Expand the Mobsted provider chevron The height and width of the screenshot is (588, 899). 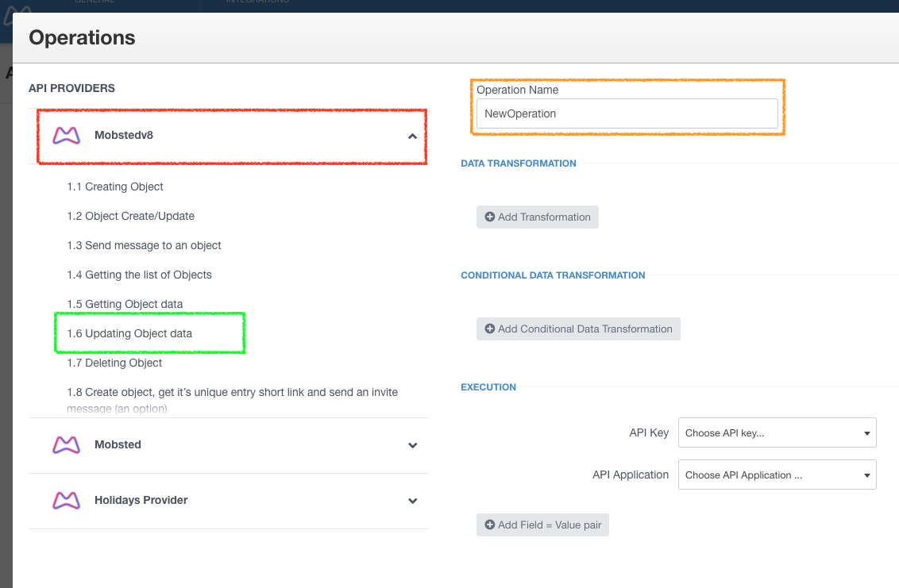click(412, 445)
